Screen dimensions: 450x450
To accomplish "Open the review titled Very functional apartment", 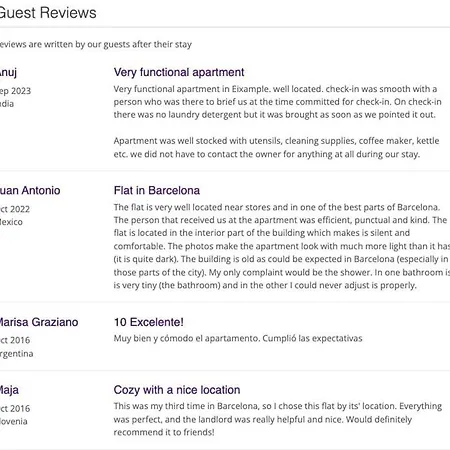I will pos(179,72).
